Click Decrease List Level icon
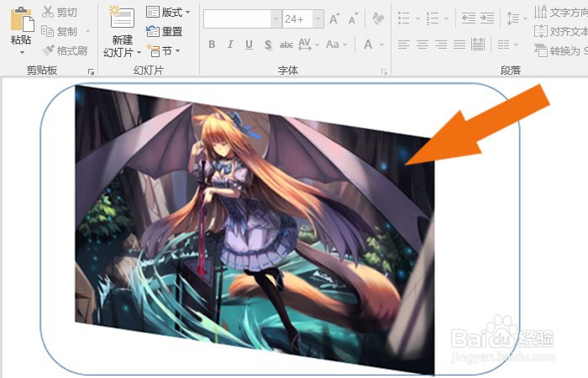This screenshot has height=378, width=588. point(469,18)
